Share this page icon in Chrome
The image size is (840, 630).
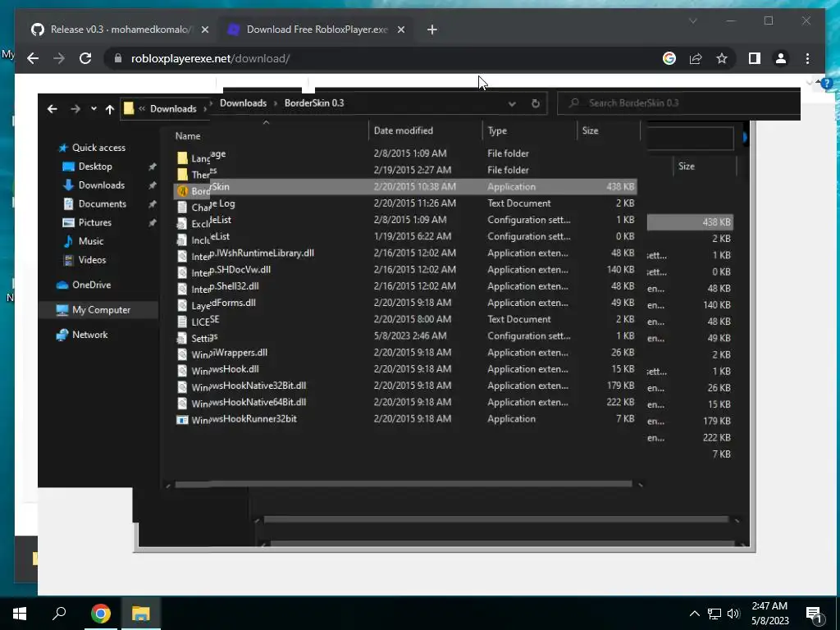pos(696,58)
